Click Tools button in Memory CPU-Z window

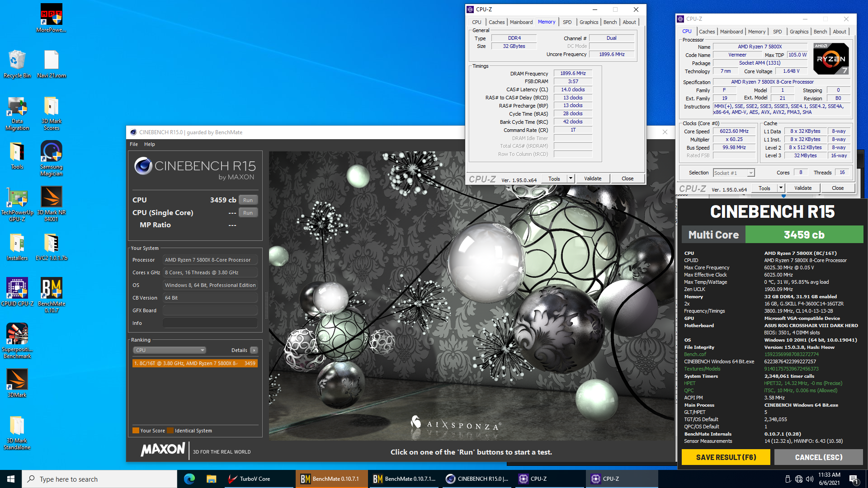pyautogui.click(x=554, y=178)
